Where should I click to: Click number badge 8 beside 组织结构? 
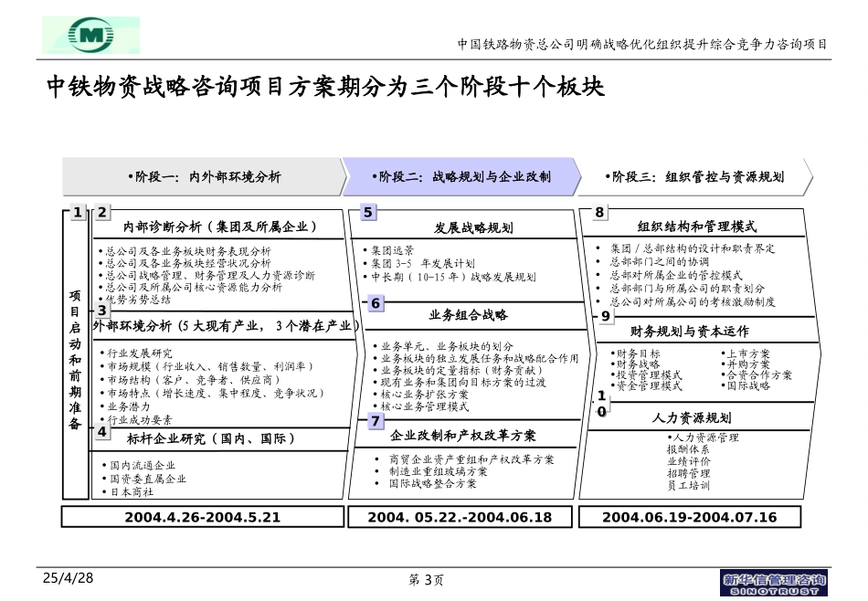point(599,212)
